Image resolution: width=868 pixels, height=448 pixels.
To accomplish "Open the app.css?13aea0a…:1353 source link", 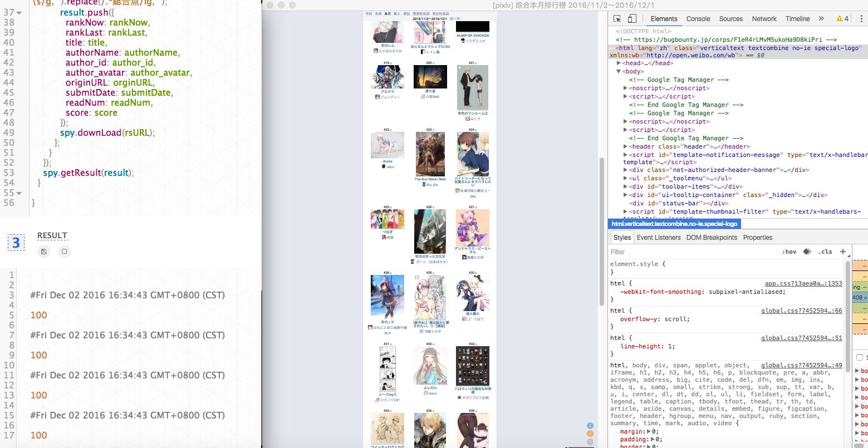I will (803, 283).
